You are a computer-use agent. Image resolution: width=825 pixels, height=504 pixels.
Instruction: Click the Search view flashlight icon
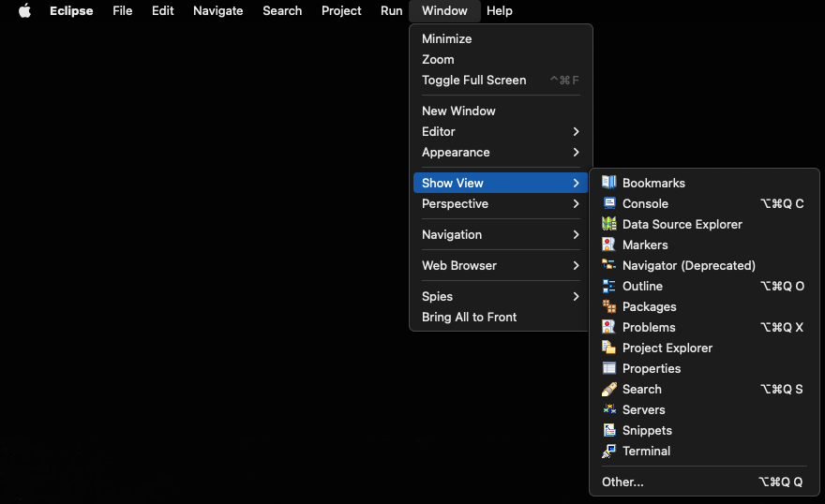608,389
